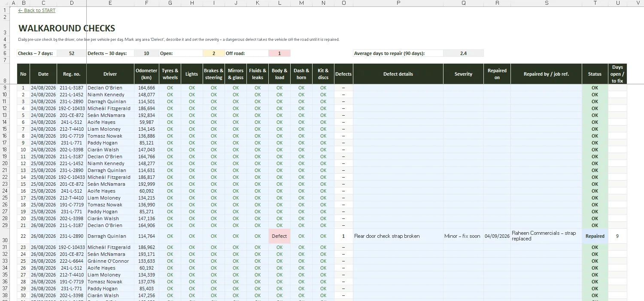
Task: Select the red Defect cell in row 22
Action: pos(279,236)
